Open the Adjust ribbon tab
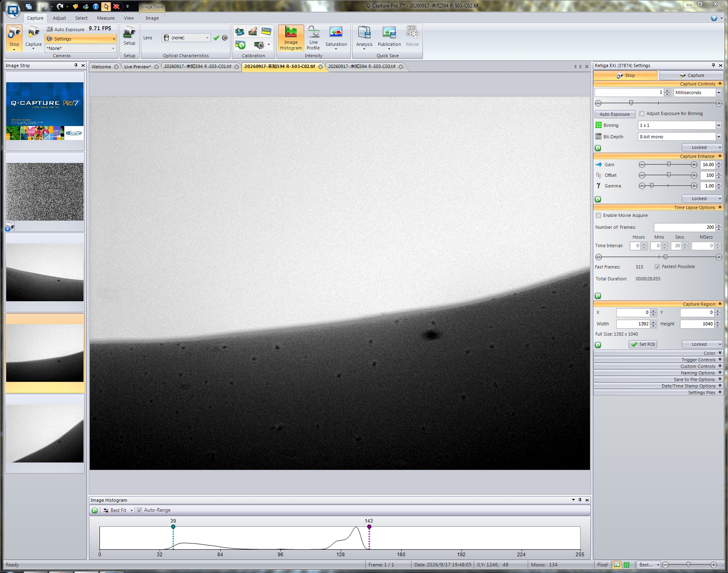The image size is (728, 573). click(59, 18)
